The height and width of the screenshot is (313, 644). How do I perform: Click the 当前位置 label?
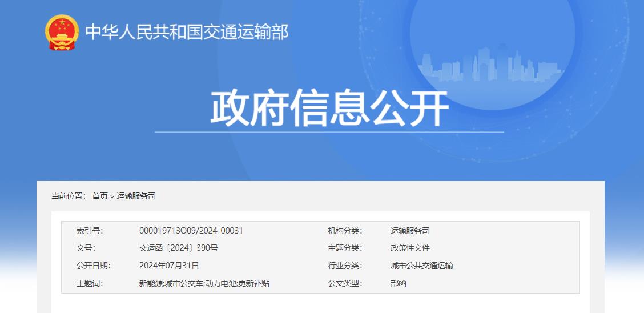(69, 196)
